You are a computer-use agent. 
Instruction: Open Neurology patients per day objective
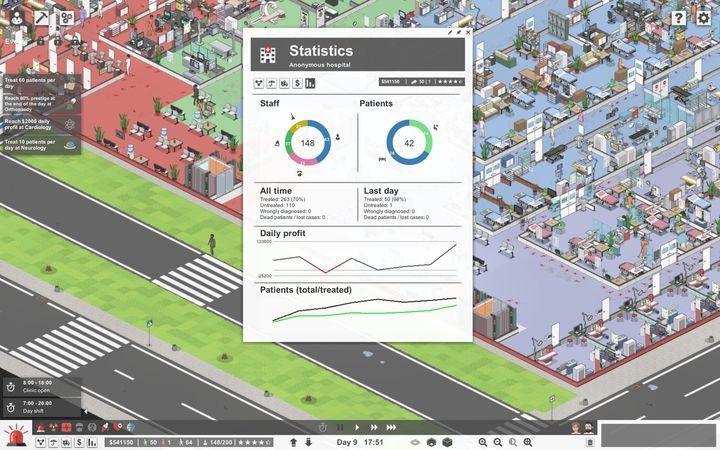(x=40, y=145)
